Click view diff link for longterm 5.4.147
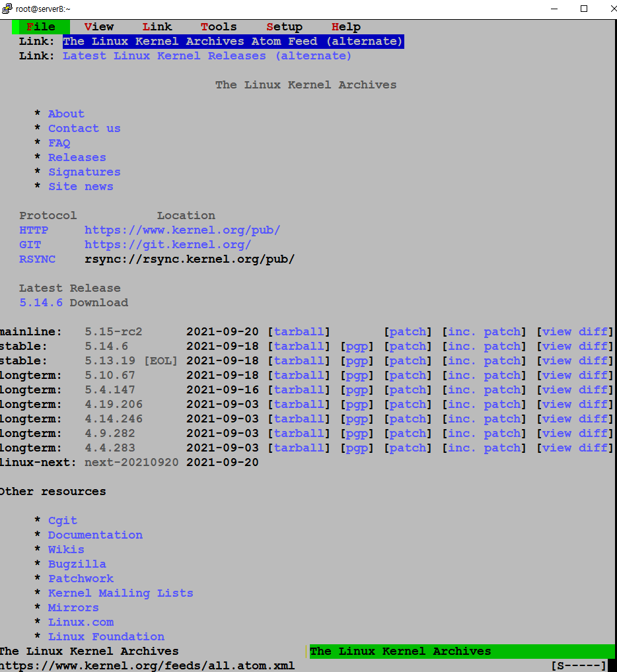This screenshot has width=617, height=672. 575,390
